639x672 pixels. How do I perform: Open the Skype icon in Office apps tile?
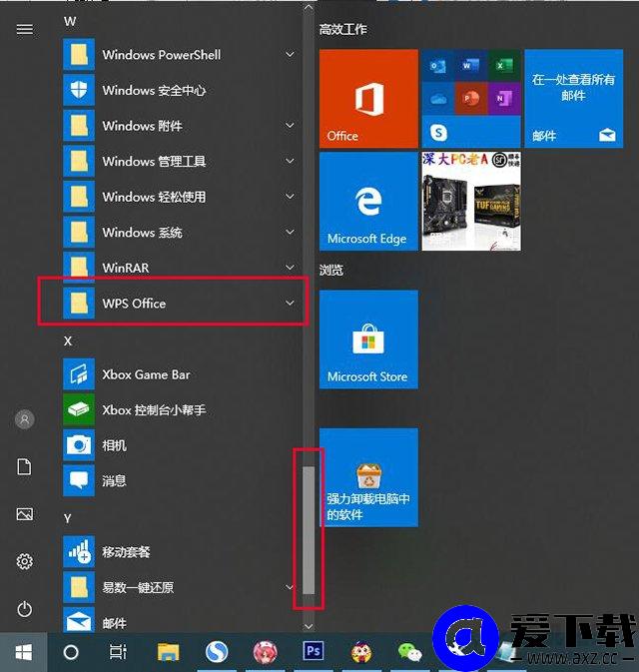click(438, 133)
